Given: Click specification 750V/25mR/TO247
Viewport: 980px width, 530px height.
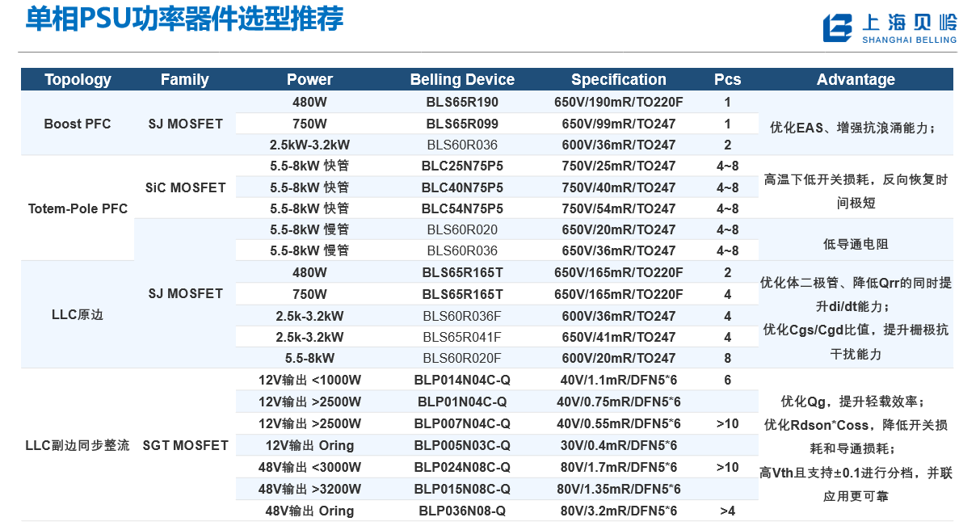Looking at the screenshot, I should [x=619, y=166].
